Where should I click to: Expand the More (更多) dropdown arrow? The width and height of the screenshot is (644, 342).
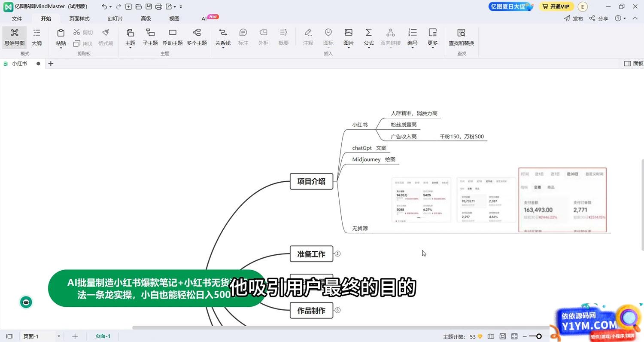pyautogui.click(x=433, y=48)
